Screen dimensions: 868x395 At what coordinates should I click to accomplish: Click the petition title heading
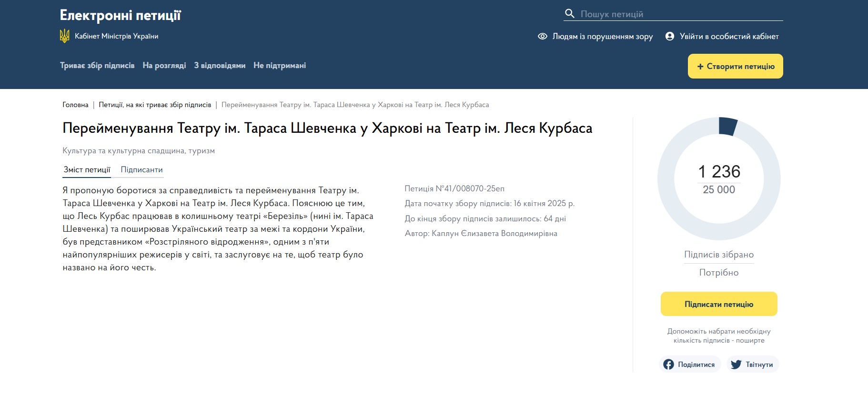pos(327,128)
